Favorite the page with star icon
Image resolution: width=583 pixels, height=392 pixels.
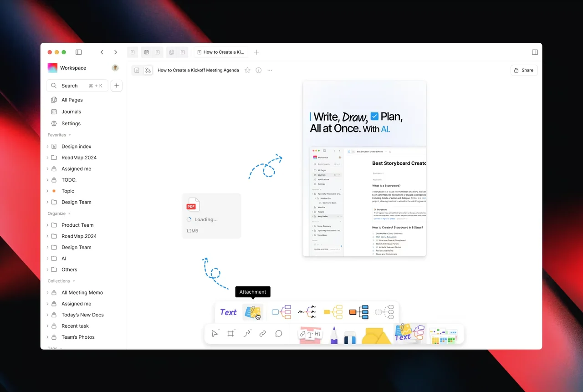[247, 70]
